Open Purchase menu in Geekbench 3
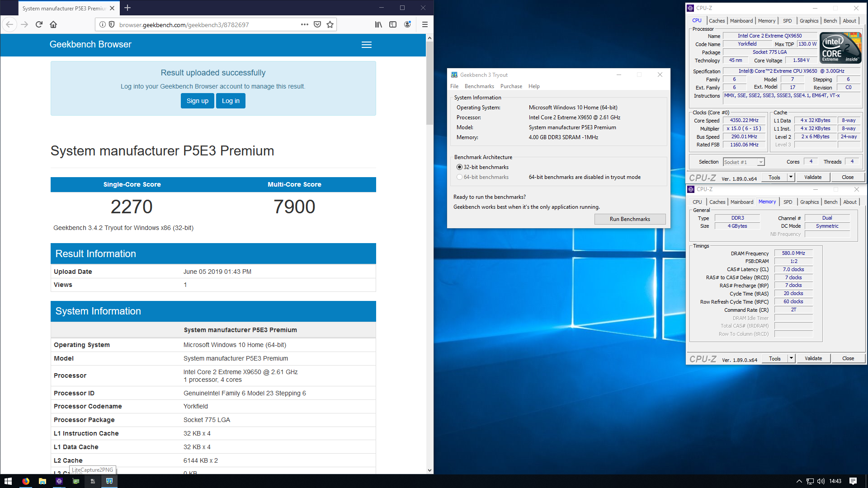The image size is (868, 488). coord(511,86)
